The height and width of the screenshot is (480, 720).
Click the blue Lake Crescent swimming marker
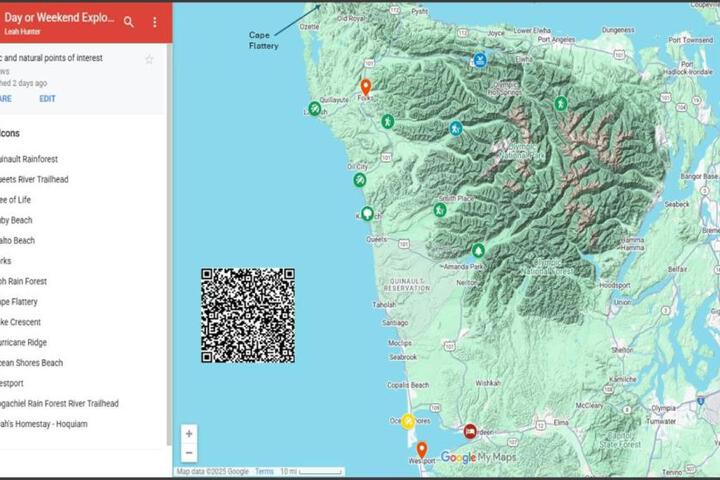pos(480,60)
